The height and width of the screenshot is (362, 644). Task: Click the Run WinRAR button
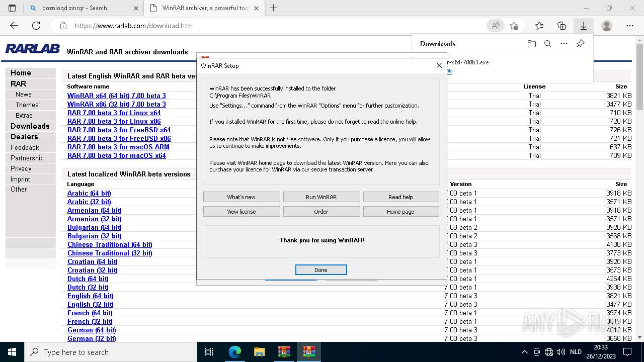(x=321, y=197)
